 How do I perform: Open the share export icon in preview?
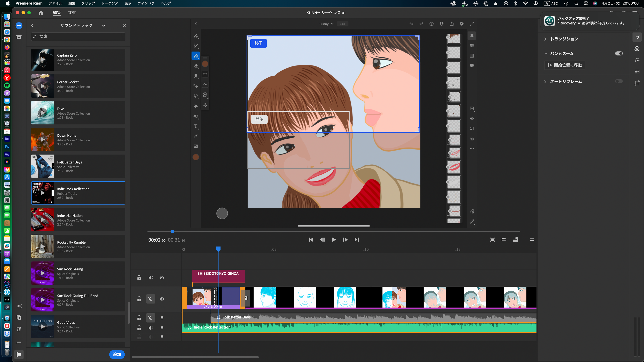tap(451, 24)
